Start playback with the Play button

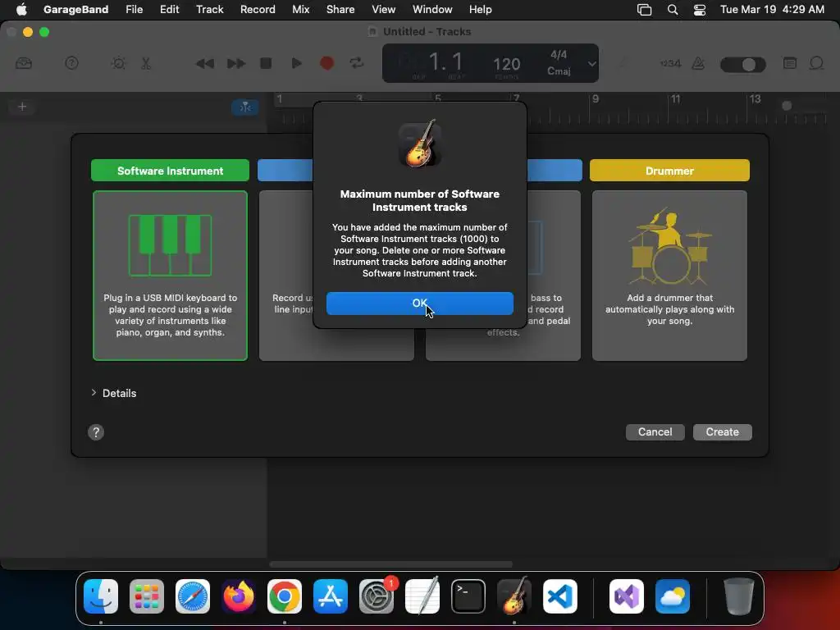(x=296, y=63)
